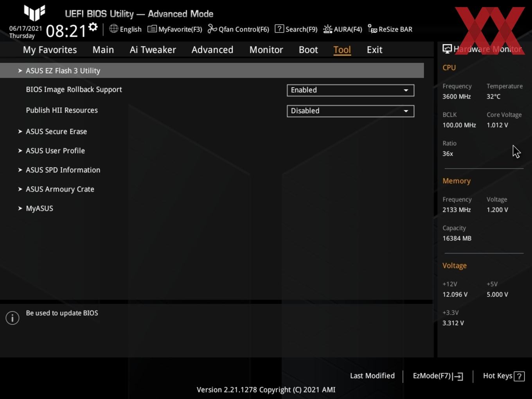Viewport: 532px width, 399px height.
Task: Click the gear icon beside the clock
Action: 93,27
